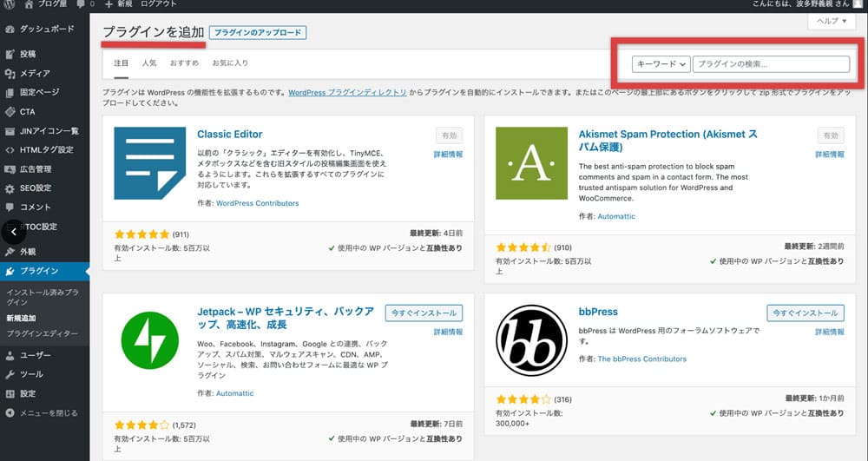Open the WordPress プラグインディレクトリ link
Screen dimensions: 868x461
point(348,93)
